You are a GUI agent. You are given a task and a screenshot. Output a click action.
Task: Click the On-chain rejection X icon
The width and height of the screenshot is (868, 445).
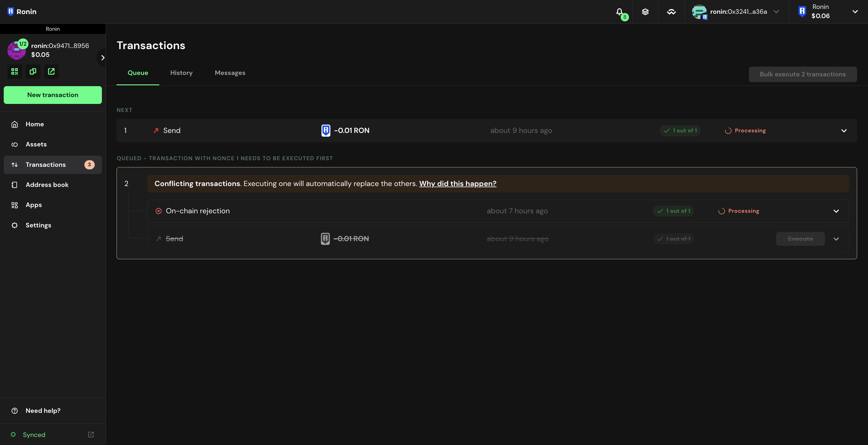coord(158,211)
